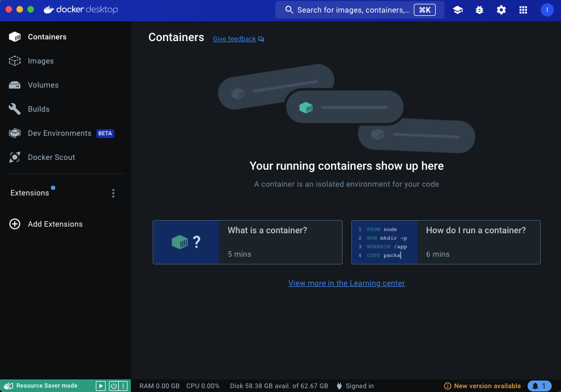Open Learning center graduation cap icon
Screen dimensions: 561x392
click(458, 10)
